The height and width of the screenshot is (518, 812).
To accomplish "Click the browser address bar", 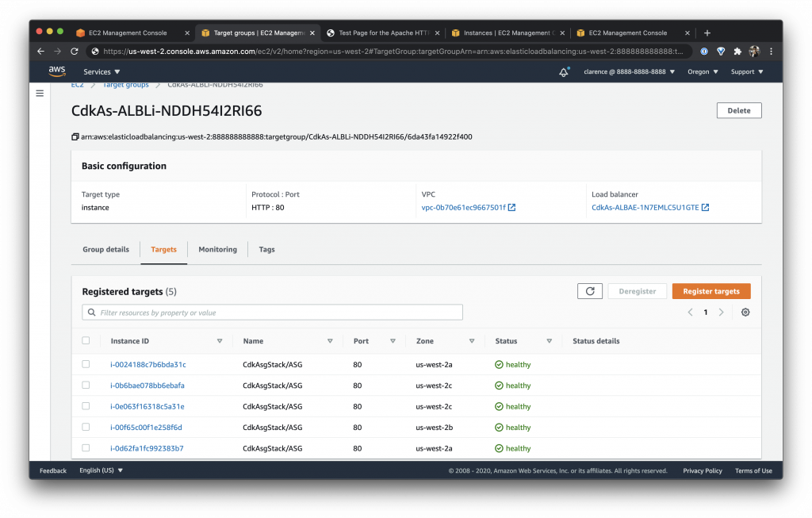I will pos(393,52).
